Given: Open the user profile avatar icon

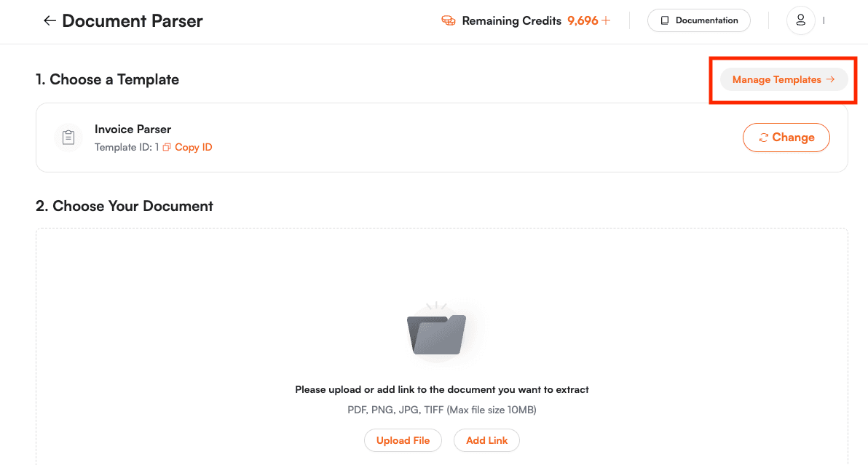Looking at the screenshot, I should 800,20.
